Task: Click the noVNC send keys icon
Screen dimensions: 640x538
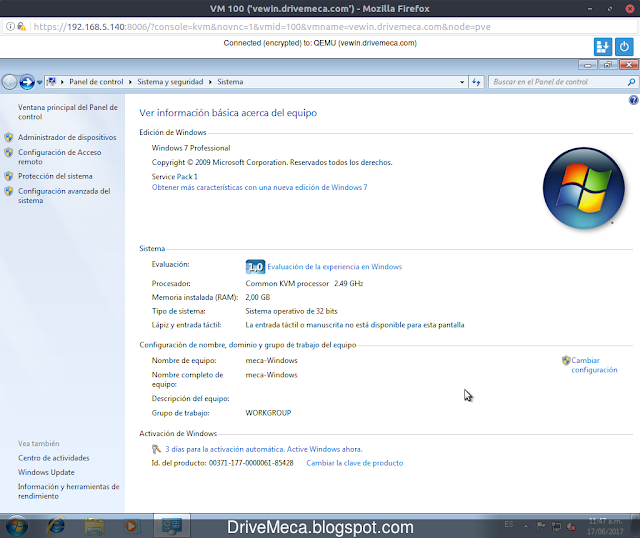Action: pyautogui.click(x=602, y=47)
